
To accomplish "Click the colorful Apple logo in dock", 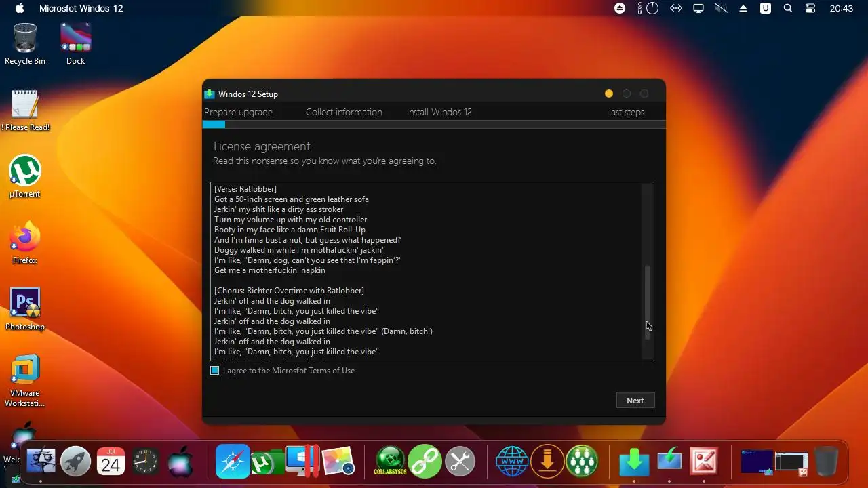I will point(180,462).
